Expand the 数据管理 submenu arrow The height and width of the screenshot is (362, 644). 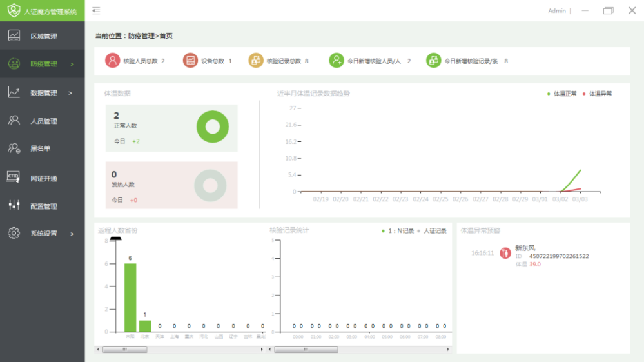click(70, 93)
